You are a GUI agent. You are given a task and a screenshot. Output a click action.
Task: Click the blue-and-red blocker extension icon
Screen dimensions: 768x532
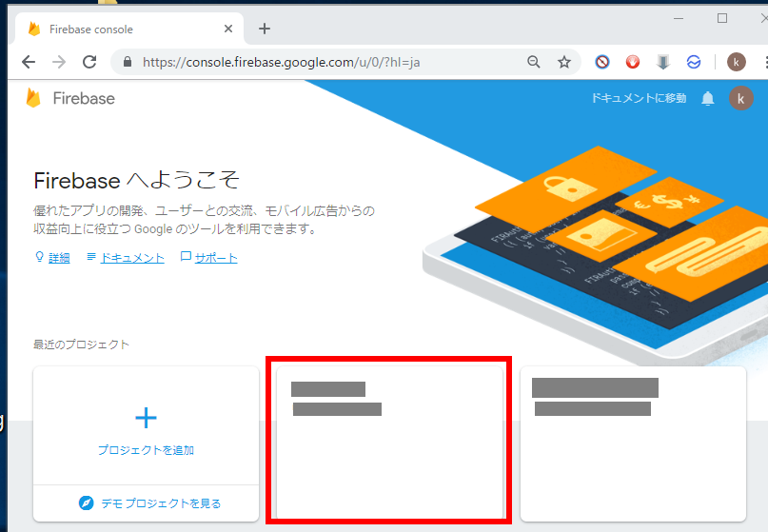tap(602, 62)
